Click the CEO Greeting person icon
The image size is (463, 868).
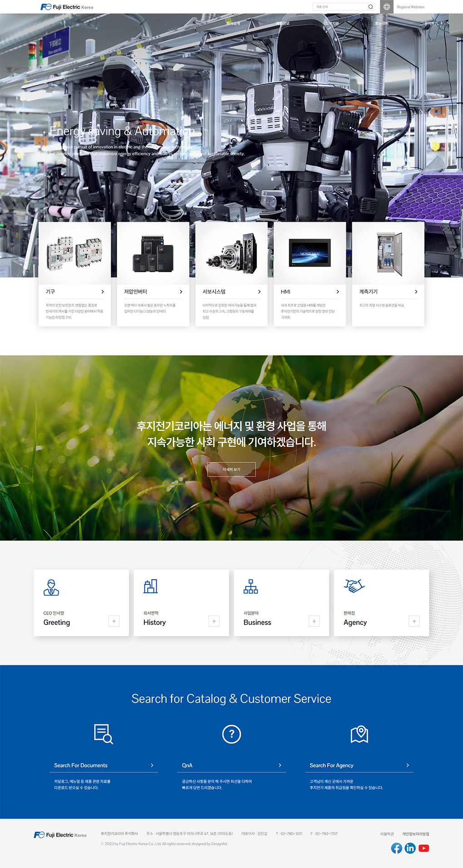[x=51, y=587]
